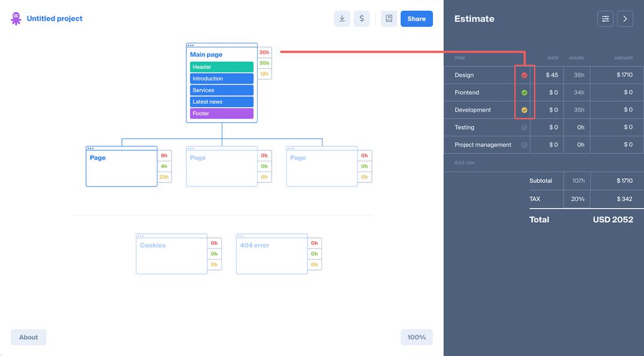Click the Frontend item label

point(467,93)
